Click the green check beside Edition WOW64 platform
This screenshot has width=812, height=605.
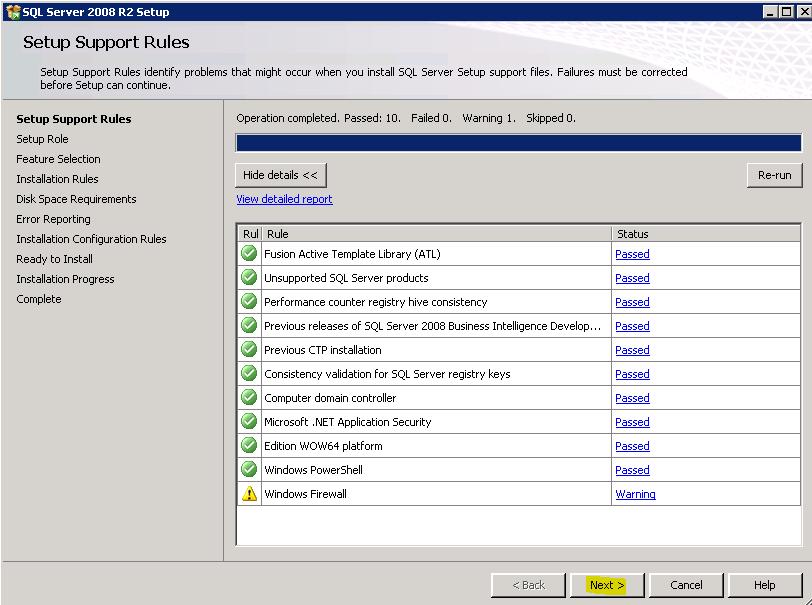pyautogui.click(x=249, y=445)
